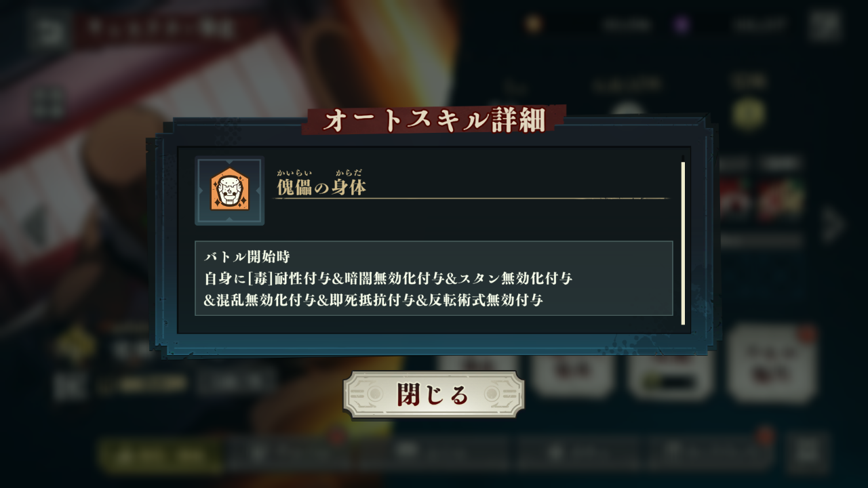Click the blurred gold currency icon
Viewport: 868px width, 488px height.
[534, 24]
